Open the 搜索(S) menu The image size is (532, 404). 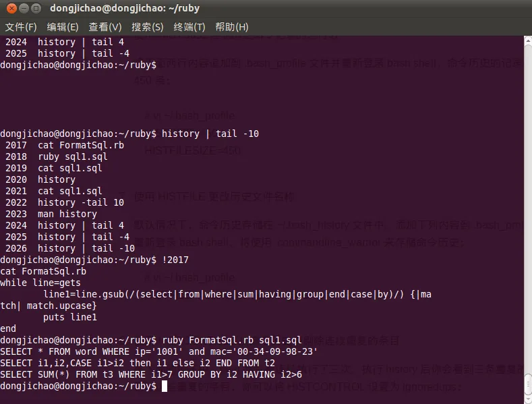(148, 27)
